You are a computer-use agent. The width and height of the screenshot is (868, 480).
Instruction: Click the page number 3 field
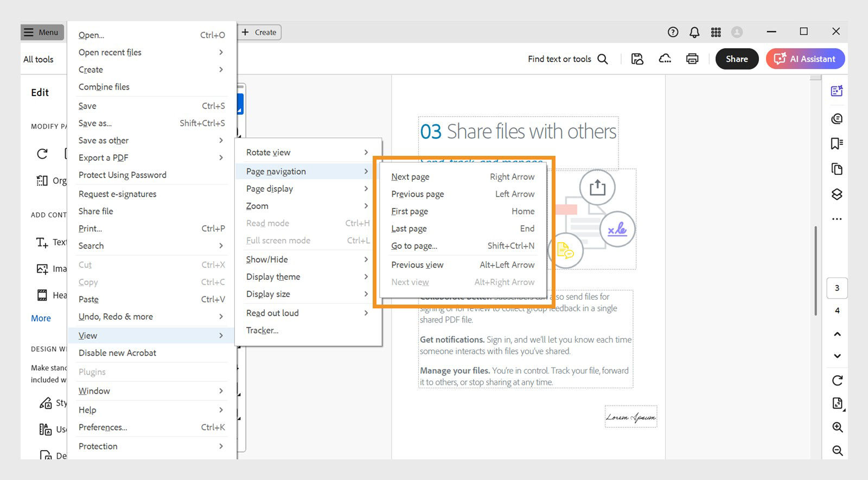point(837,288)
